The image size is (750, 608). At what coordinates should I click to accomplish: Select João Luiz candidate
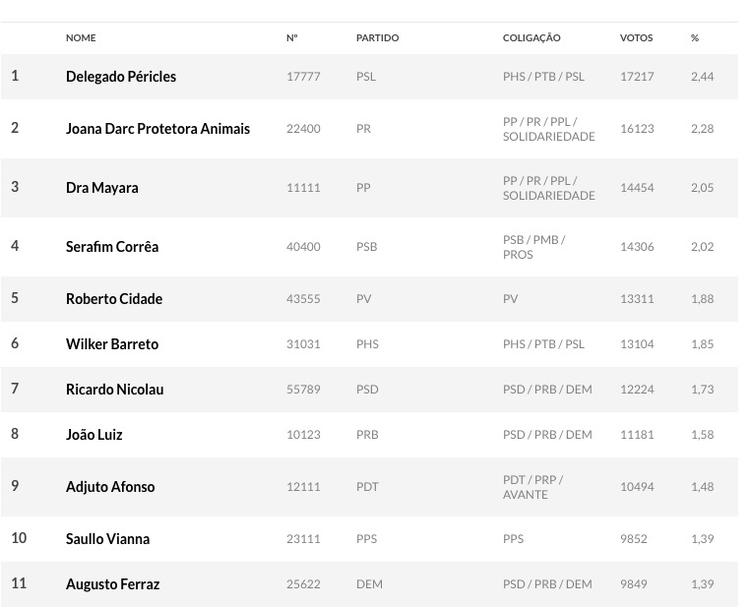click(95, 435)
